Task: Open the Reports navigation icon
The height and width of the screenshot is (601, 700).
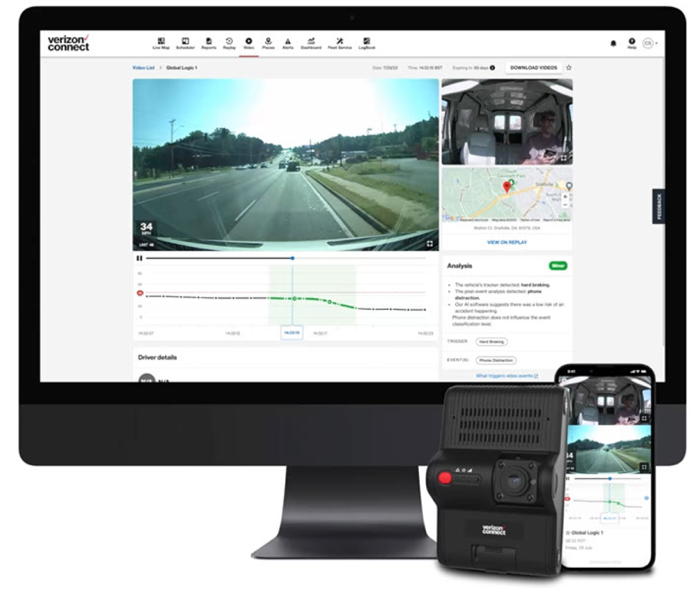Action: [x=208, y=44]
